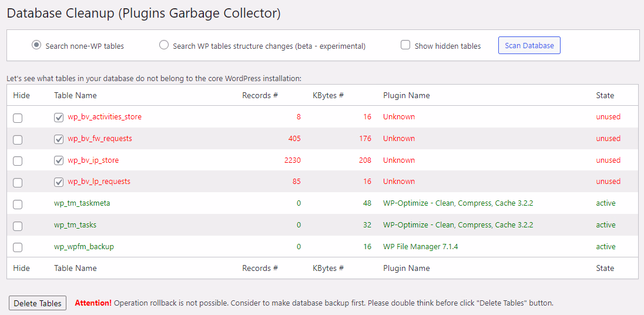The height and width of the screenshot is (315, 644).
Task: Enable the Show hidden tables checkbox
Action: [405, 45]
